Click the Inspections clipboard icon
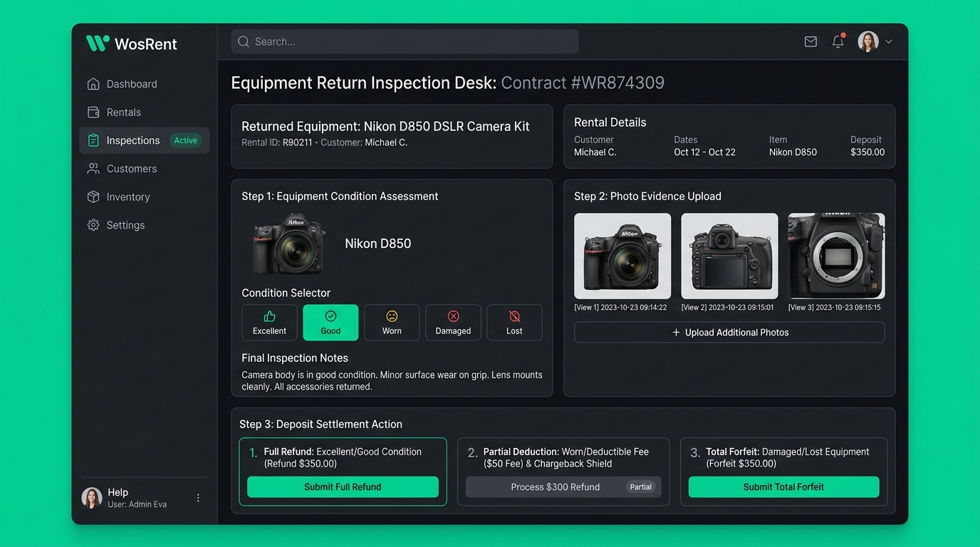Screen dimensions: 980x547 93,140
